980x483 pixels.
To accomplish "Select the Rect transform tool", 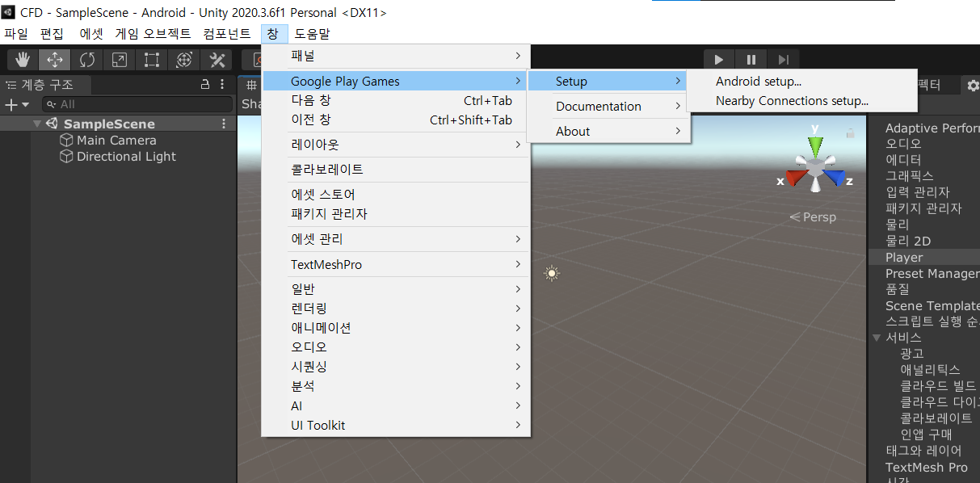I will [151, 60].
